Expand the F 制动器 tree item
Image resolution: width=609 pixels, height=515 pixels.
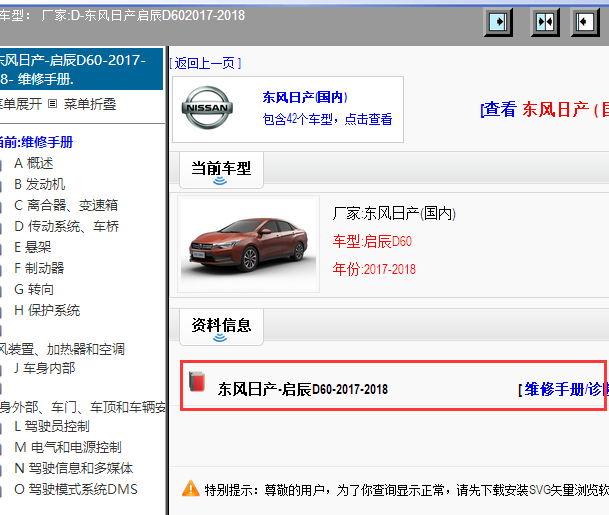pos(39,268)
